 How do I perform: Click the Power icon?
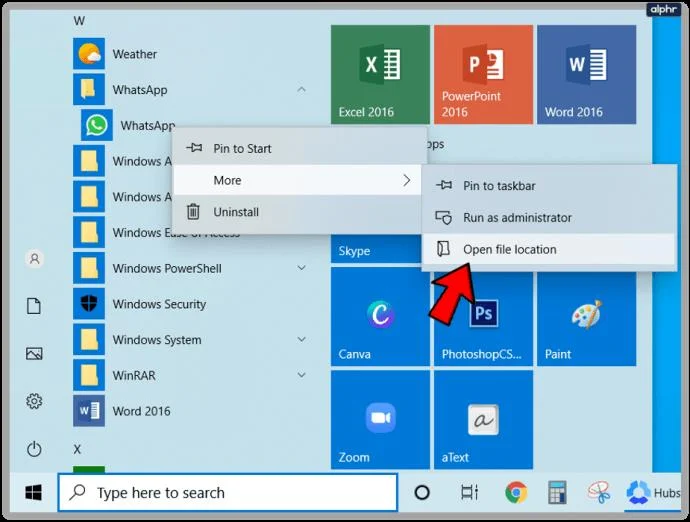point(34,449)
